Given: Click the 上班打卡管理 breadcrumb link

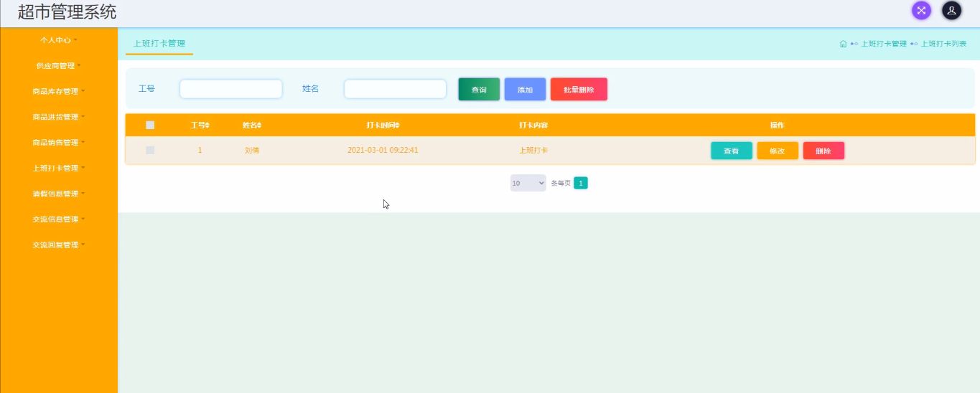Looking at the screenshot, I should point(884,44).
